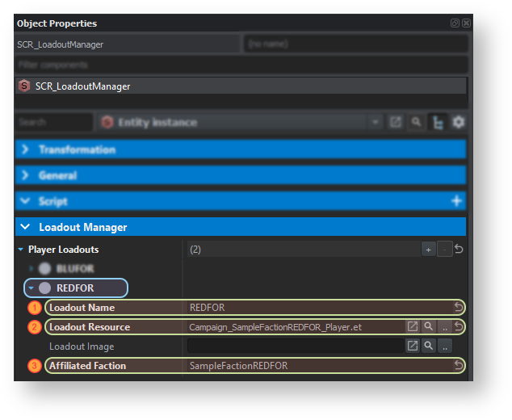
Task: Reset Player Loadouts with the undo arrow
Action: coord(459,250)
